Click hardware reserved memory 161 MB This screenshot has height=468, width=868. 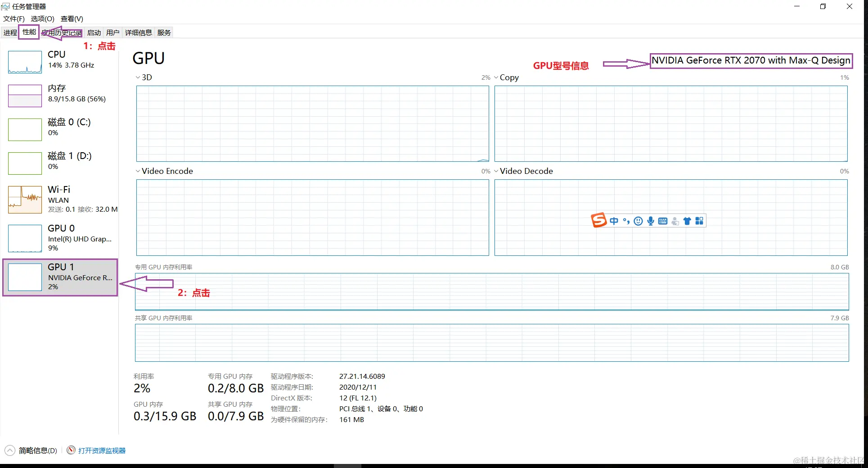[352, 419]
